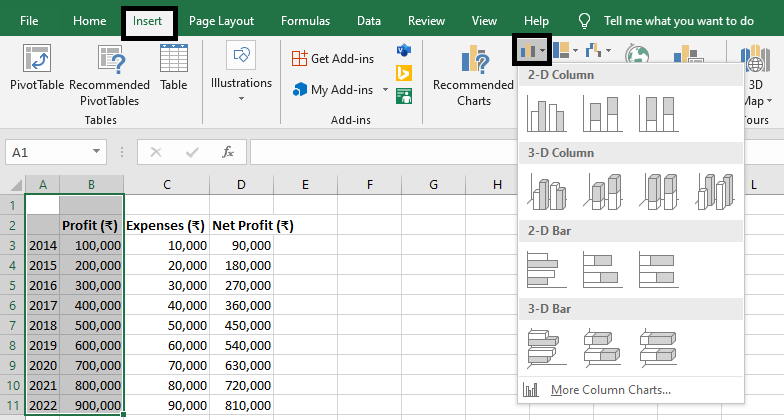Toggle the Insert Column or Bar Chart dropdown
Image resolution: width=784 pixels, height=420 pixels.
click(x=532, y=50)
